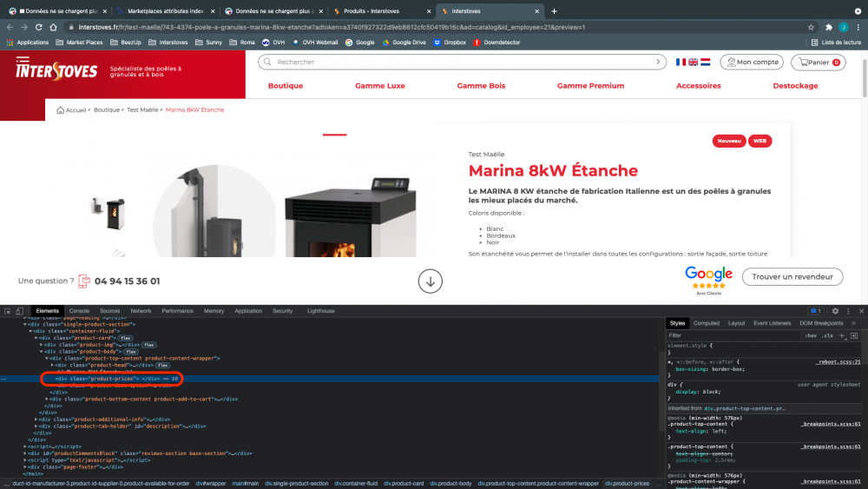Click in the Rechercher search field
Image resolution: width=868 pixels, height=489 pixels.
pyautogui.click(x=463, y=62)
